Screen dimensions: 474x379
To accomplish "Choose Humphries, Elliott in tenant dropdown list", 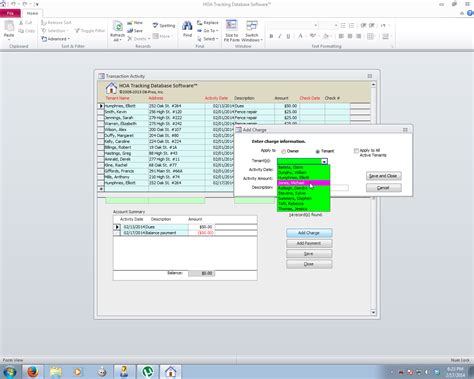I will click(x=303, y=178).
